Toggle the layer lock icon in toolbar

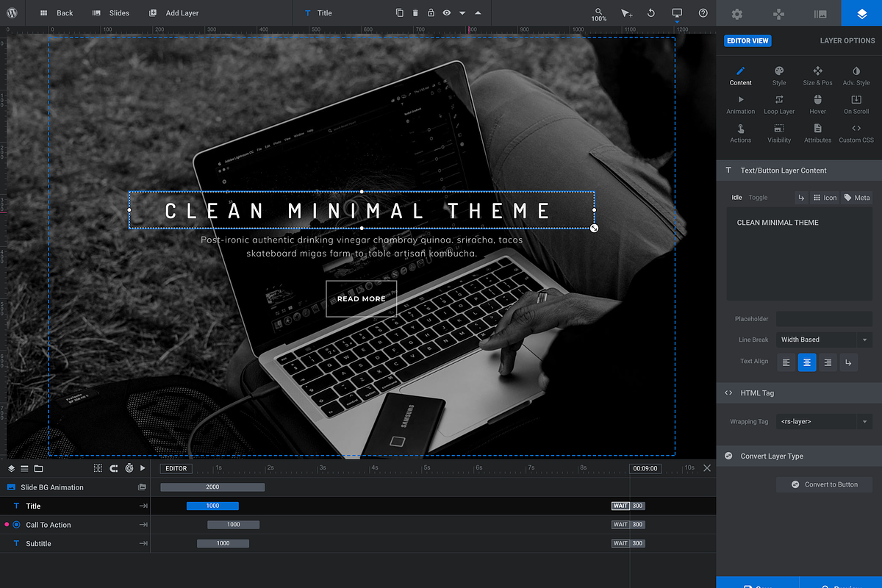431,13
